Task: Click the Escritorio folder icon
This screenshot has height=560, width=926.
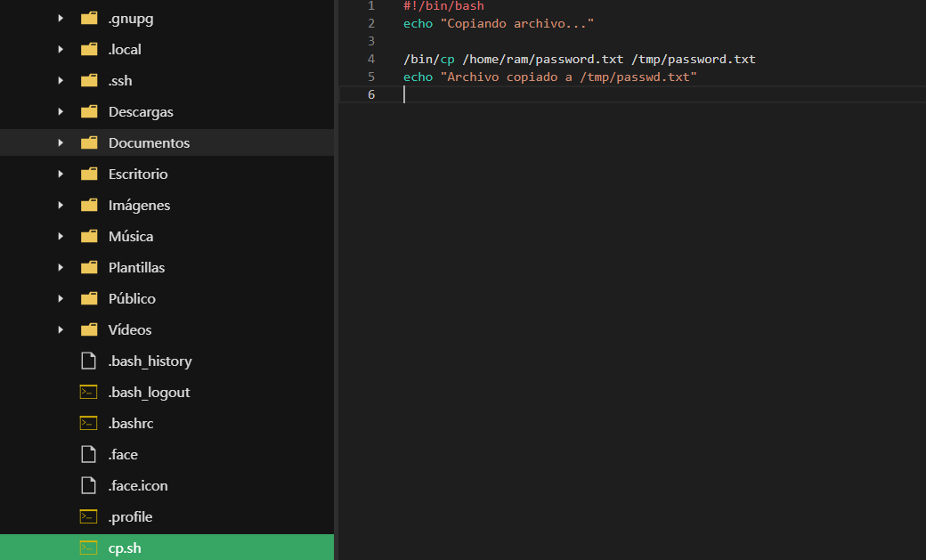Action: tap(89, 174)
